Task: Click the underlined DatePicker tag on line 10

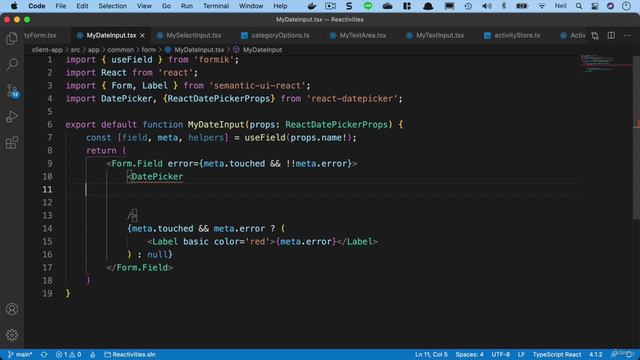Action: click(157, 177)
